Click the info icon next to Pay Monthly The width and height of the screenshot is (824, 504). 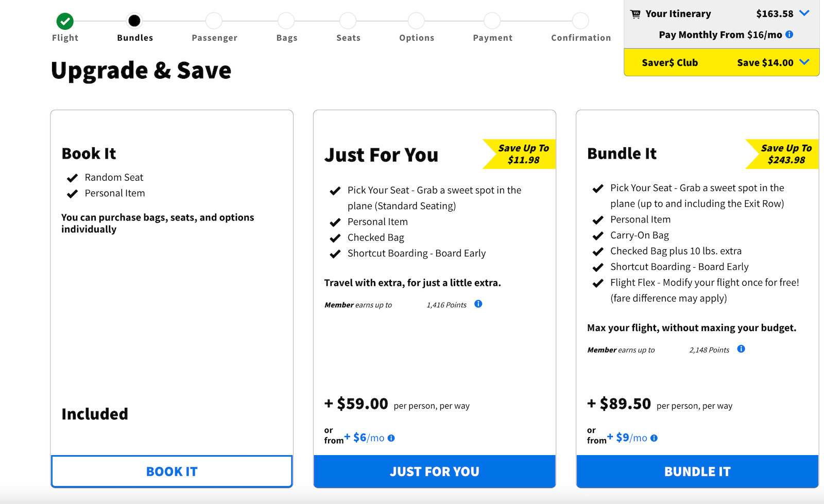point(791,34)
